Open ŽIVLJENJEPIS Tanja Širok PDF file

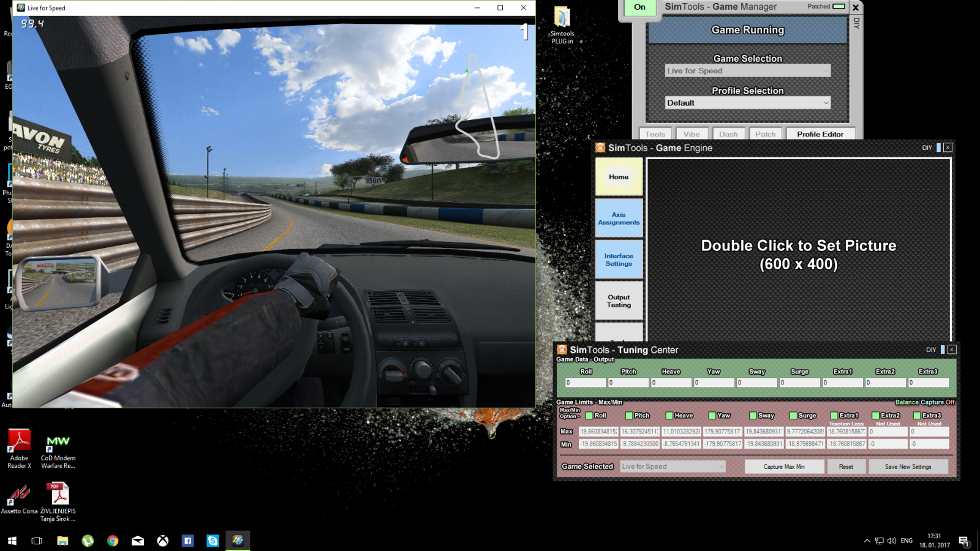58,502
